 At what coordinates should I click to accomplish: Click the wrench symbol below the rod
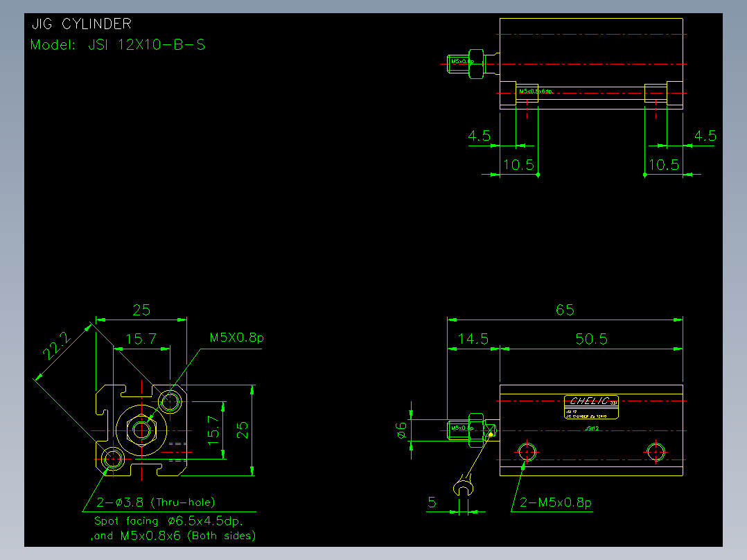pyautogui.click(x=463, y=486)
